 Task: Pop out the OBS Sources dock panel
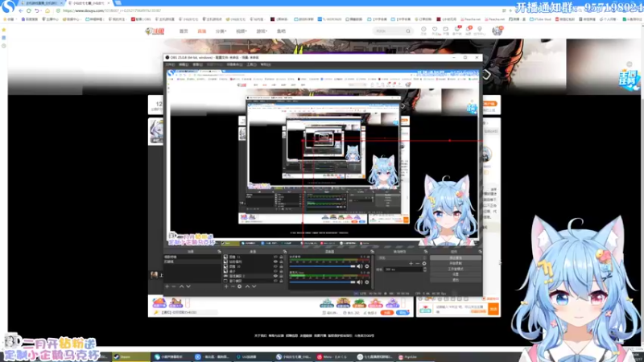point(285,251)
